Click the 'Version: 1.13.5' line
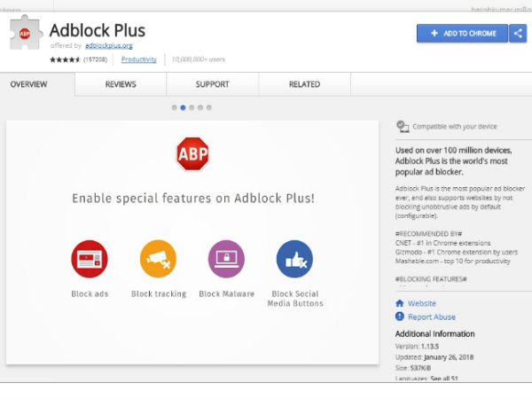532x399 pixels. pyautogui.click(x=417, y=347)
